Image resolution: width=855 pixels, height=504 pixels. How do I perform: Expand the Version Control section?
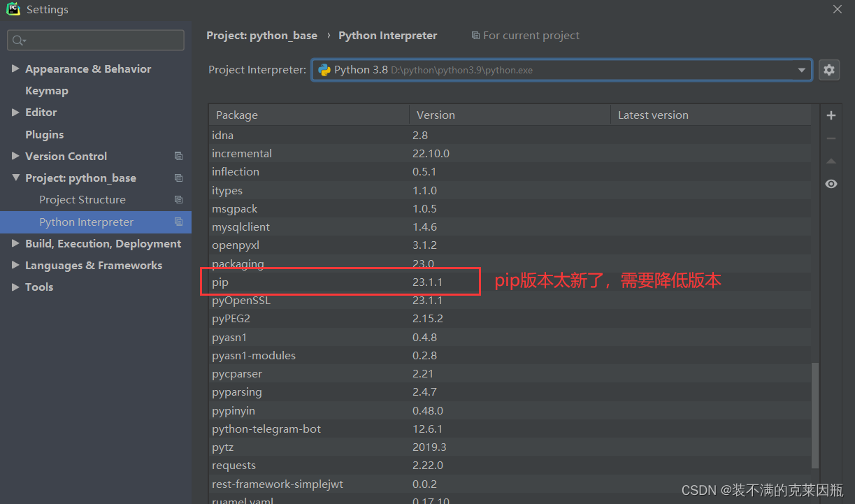pos(15,156)
